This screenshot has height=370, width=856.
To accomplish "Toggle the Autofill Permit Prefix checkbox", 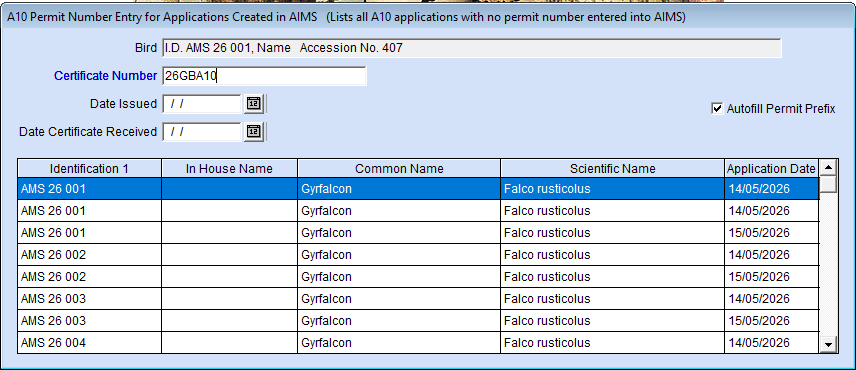I will [717, 109].
